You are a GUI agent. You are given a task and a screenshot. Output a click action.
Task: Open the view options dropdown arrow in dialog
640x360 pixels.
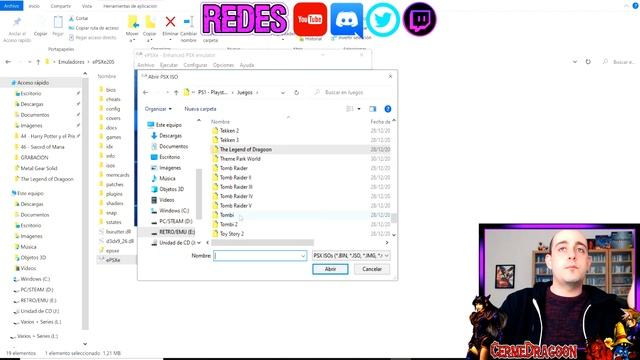[359, 109]
